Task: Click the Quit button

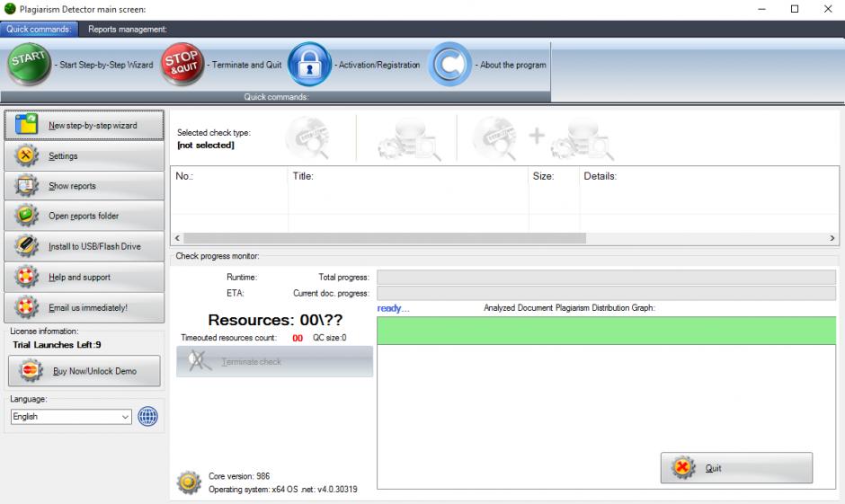Action: [x=737, y=468]
